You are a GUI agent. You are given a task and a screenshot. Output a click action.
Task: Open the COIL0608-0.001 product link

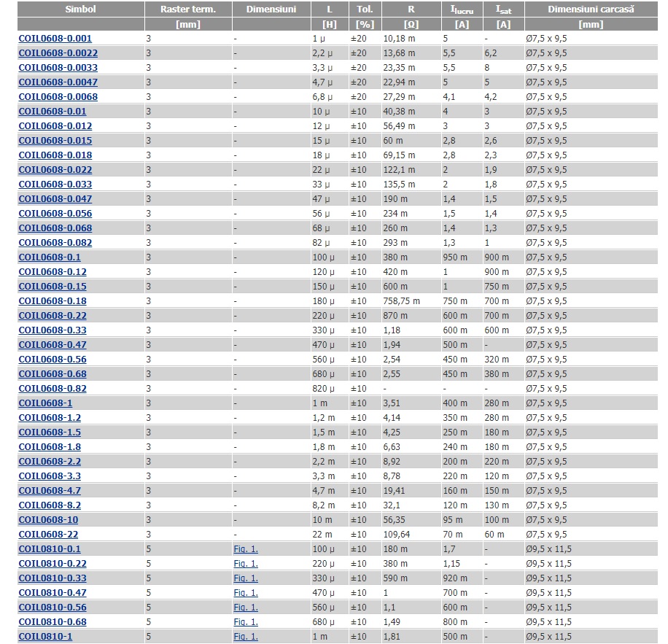55,39
